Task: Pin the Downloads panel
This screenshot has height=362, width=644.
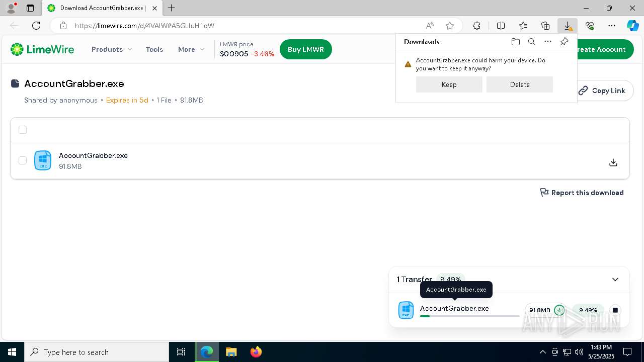Action: click(564, 42)
